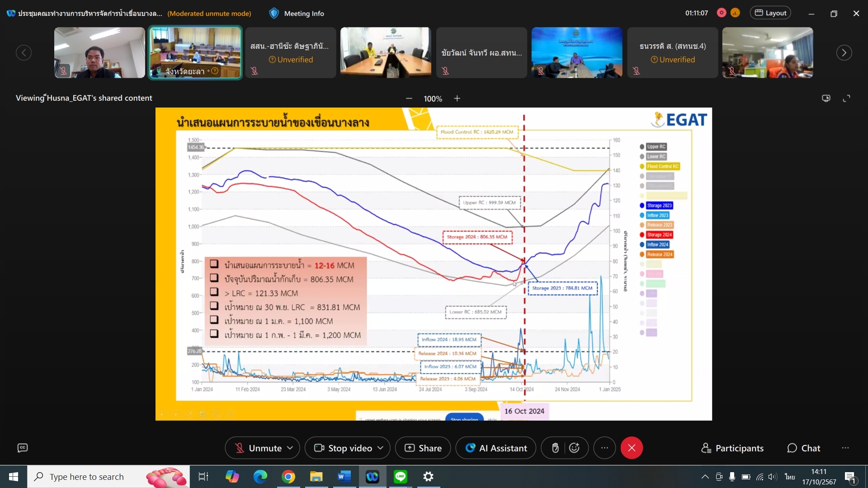Viewport: 868px width, 488px height.
Task: Open the Participants panel
Action: [x=732, y=448]
